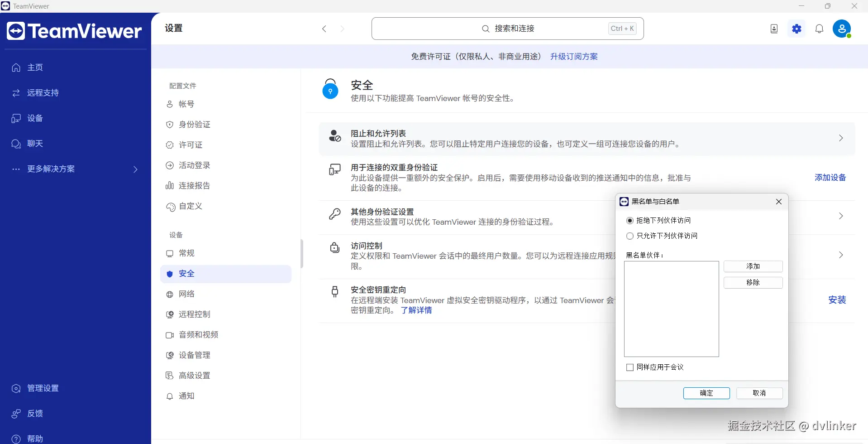Screen dimensions: 868x444
Task: Select 只允许下列伙伴访问 radio option
Action: pyautogui.click(x=630, y=236)
